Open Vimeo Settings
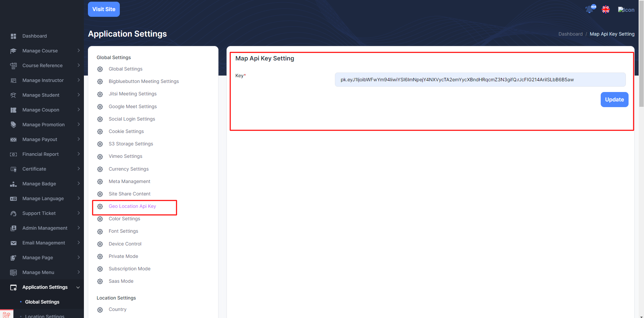Screen dimensions: 644x318 pyautogui.click(x=126, y=156)
